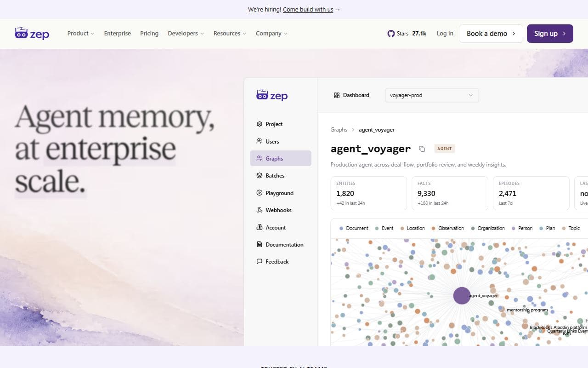
Task: Copy the agent_voyager graph name
Action: coord(422,149)
